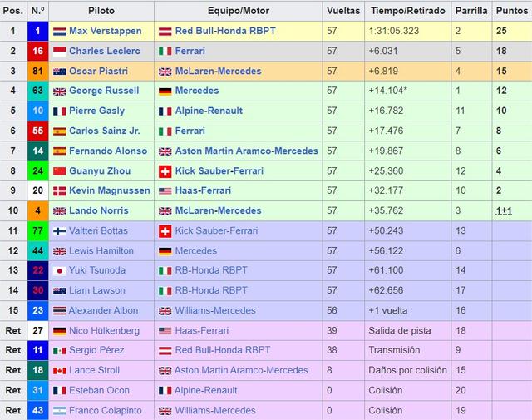Open the McLaren-Mercedes link in Piastri's row

pos(218,71)
